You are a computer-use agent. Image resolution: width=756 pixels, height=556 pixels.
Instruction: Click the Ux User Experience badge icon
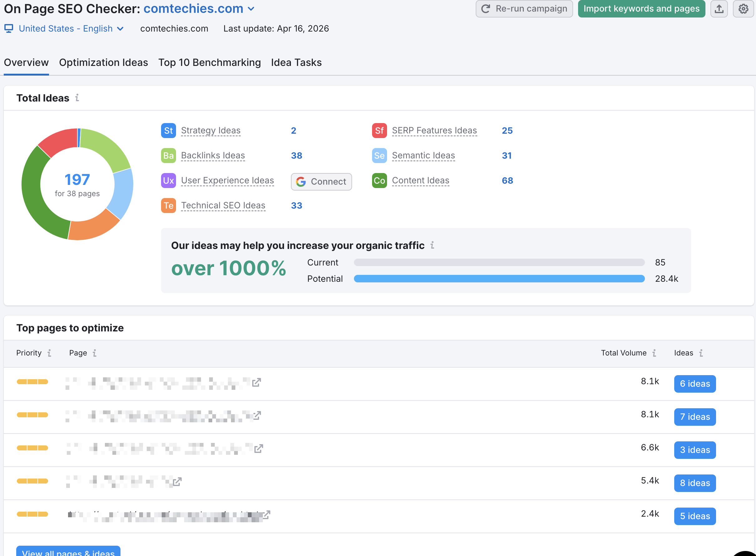point(168,181)
